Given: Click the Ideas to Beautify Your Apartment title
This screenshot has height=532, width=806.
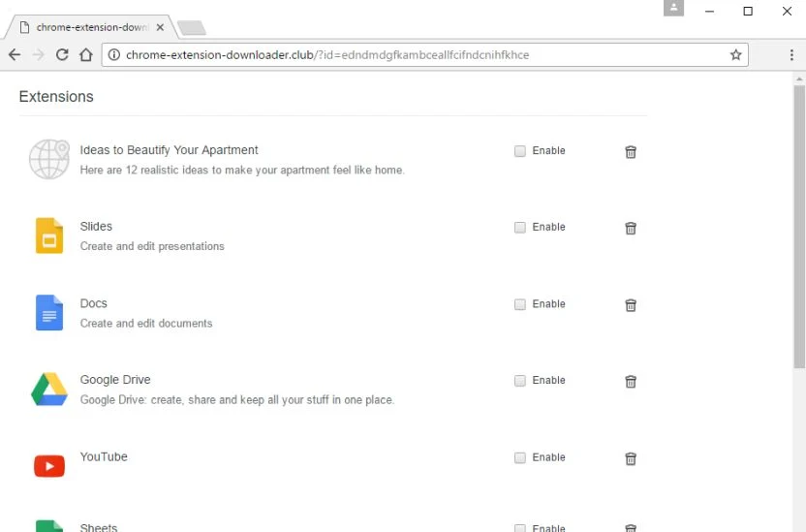Looking at the screenshot, I should coord(169,150).
